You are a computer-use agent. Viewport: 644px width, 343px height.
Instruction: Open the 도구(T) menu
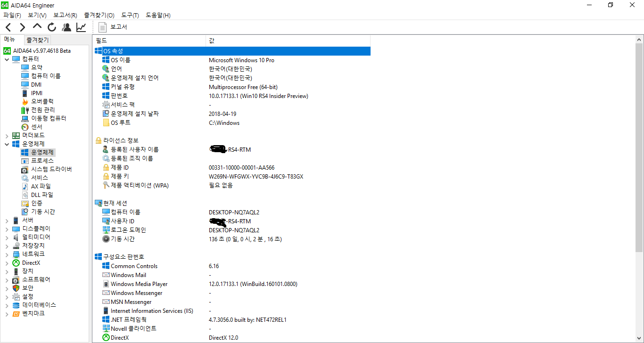[x=130, y=15]
